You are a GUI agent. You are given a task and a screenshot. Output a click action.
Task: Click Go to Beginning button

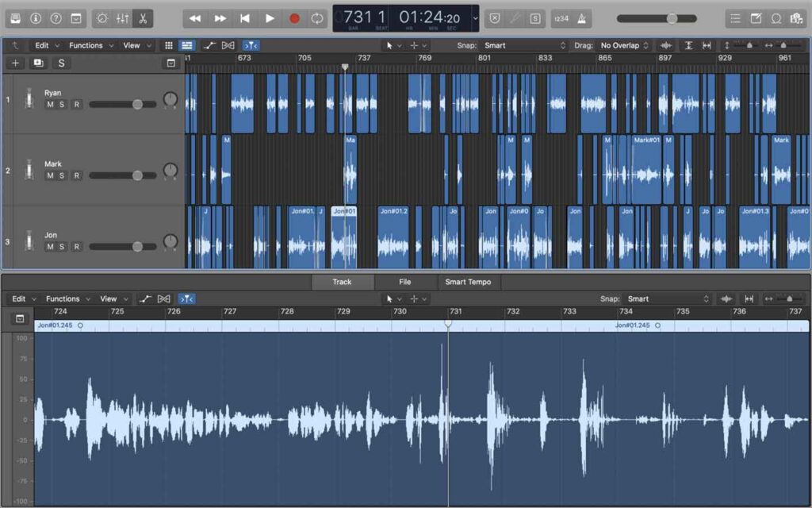click(x=244, y=19)
